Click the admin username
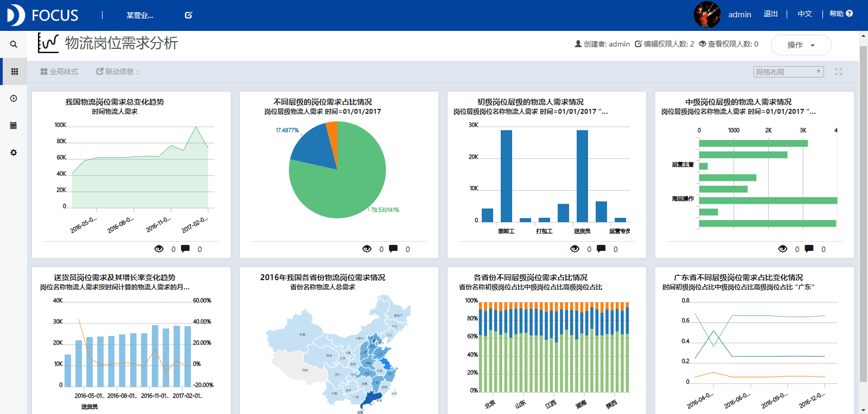The image size is (868, 414). point(739,15)
